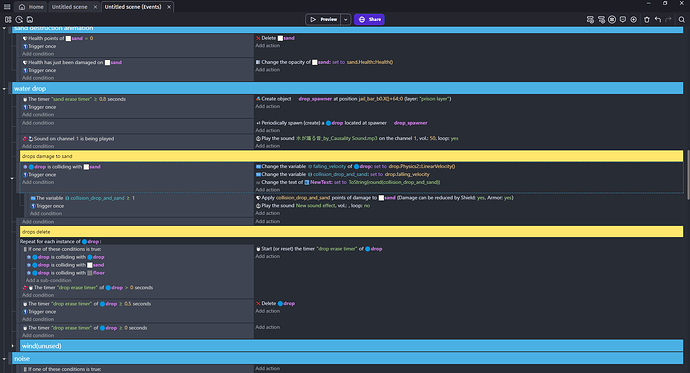Click the add sub-event toolbar icon
This screenshot has height=373, width=690.
pyautogui.click(x=601, y=19)
